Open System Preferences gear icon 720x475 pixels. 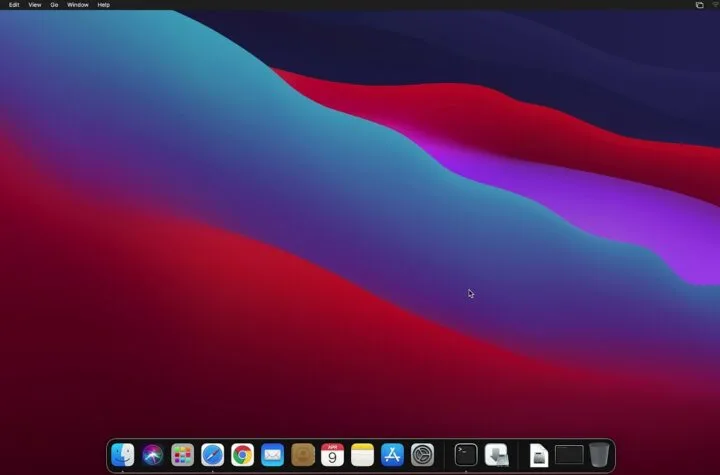[422, 455]
